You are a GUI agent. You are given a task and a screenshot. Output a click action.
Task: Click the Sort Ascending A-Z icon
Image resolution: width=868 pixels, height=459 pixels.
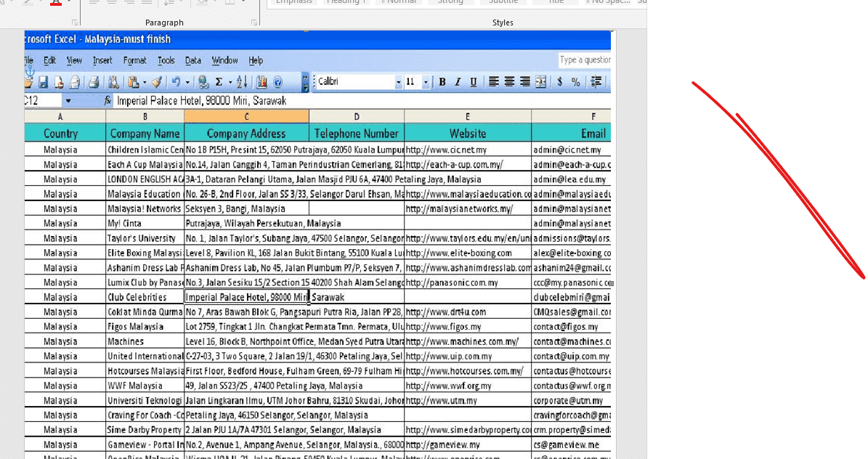coord(242,82)
